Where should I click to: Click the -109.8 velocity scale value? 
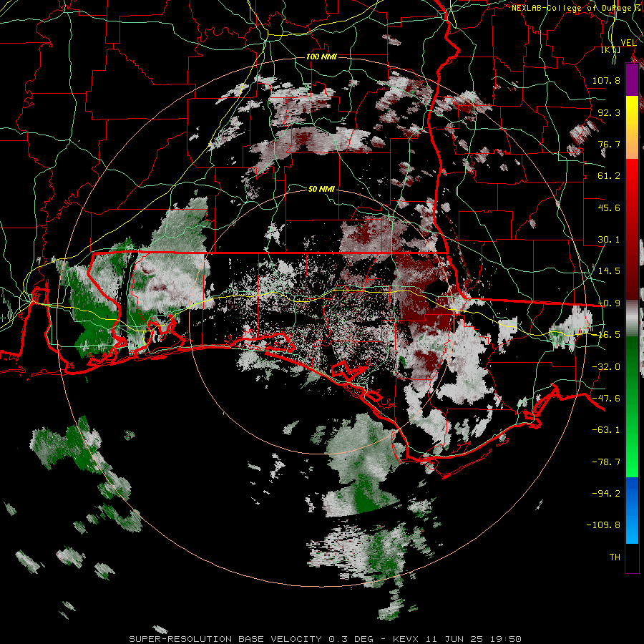tap(603, 525)
